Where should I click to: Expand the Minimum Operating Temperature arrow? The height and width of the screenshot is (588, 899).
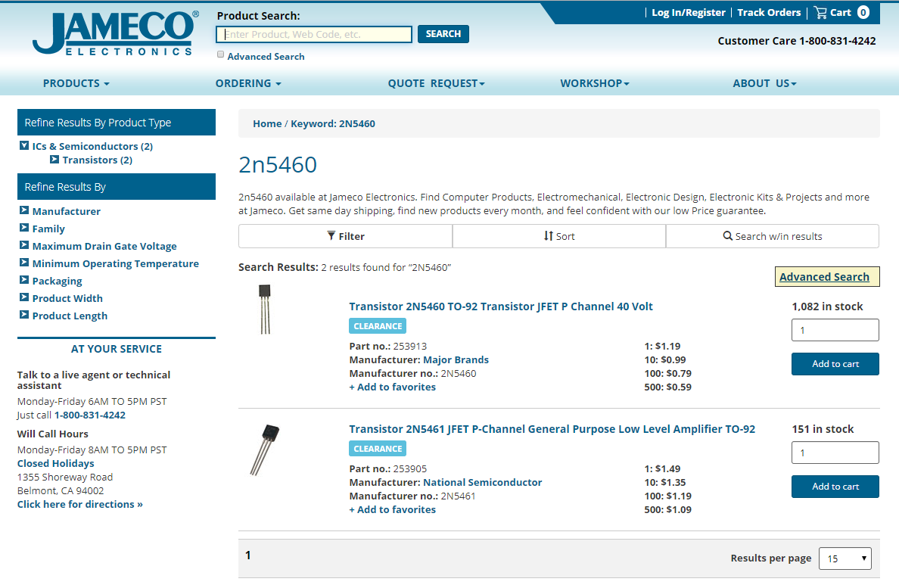point(24,263)
